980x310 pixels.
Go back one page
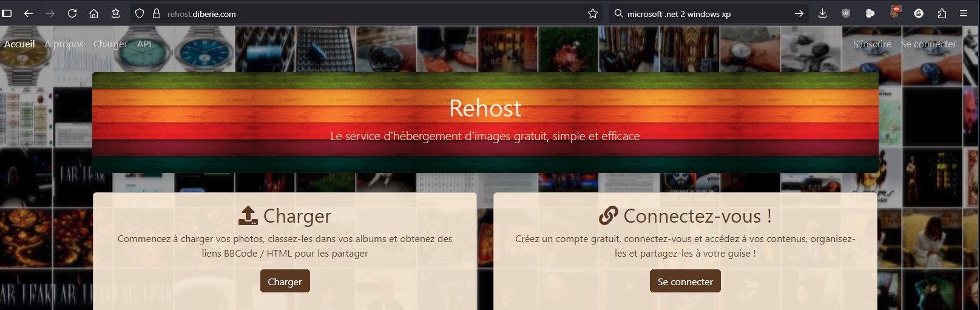tap(29, 13)
